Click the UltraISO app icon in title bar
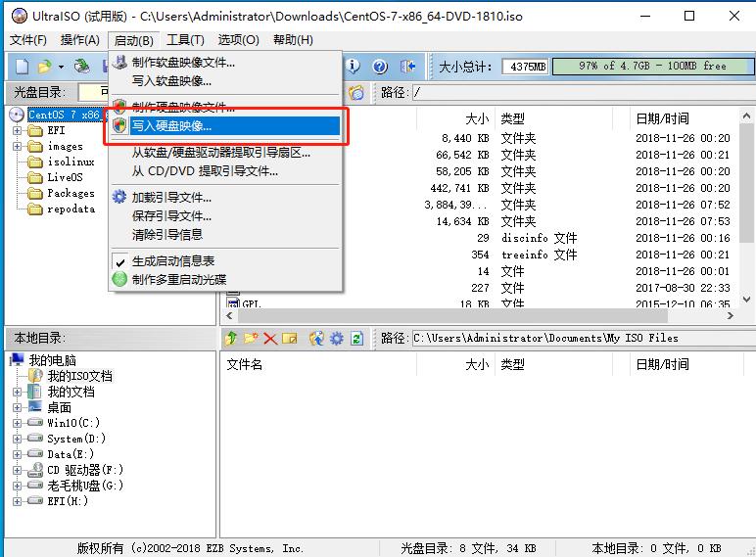The image size is (756, 557). pyautogui.click(x=20, y=16)
